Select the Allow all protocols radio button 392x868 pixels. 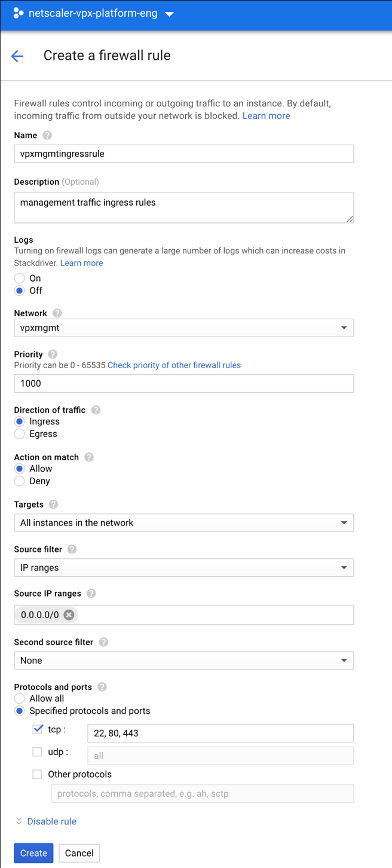[20, 698]
